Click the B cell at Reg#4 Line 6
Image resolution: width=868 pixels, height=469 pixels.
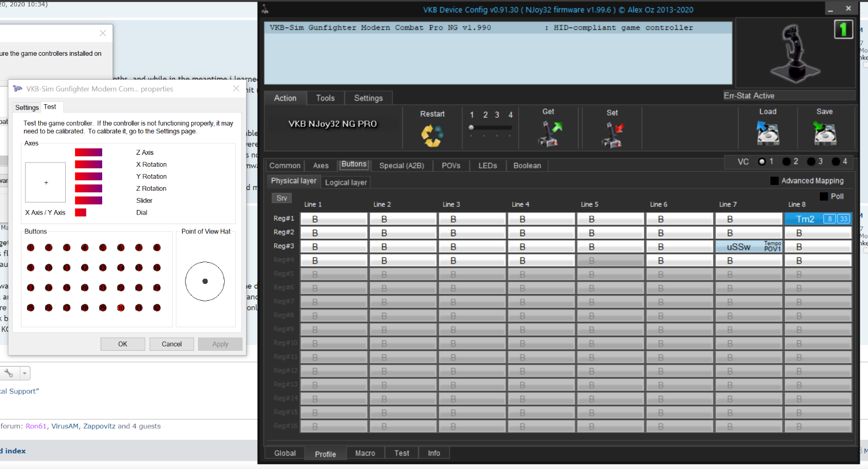679,261
